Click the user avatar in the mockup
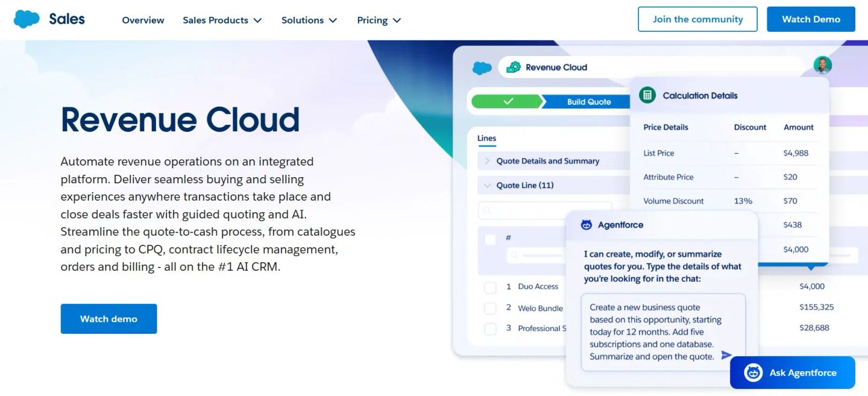Screen dimensions: 868x396 coord(822,65)
